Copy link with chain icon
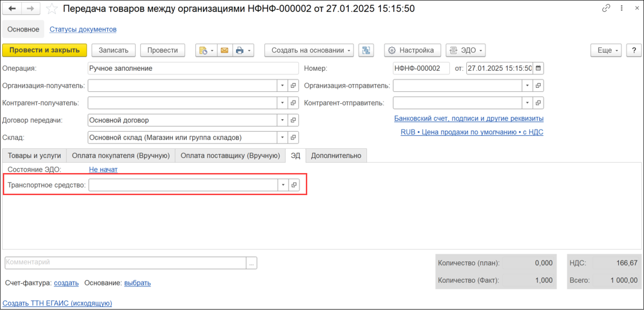644x310 pixels. (x=607, y=8)
